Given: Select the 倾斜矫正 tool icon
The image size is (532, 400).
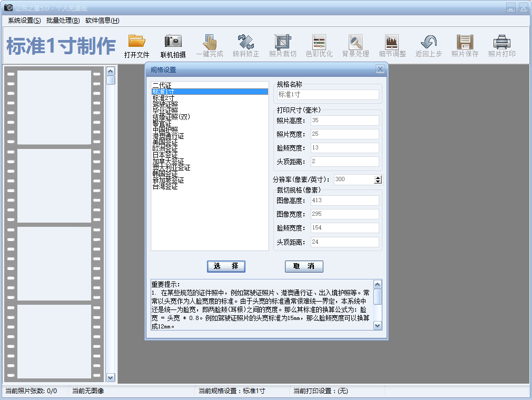Looking at the screenshot, I should pyautogui.click(x=246, y=42).
